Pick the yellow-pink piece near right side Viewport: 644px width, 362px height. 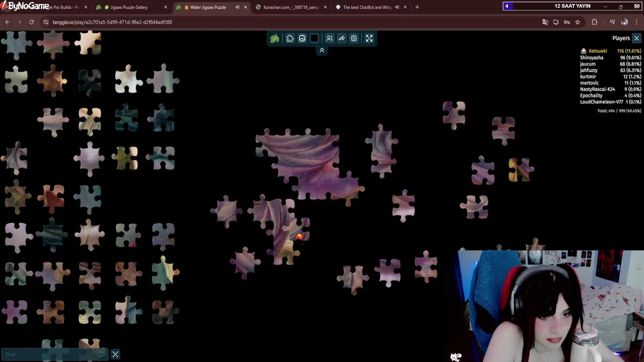[x=521, y=169]
